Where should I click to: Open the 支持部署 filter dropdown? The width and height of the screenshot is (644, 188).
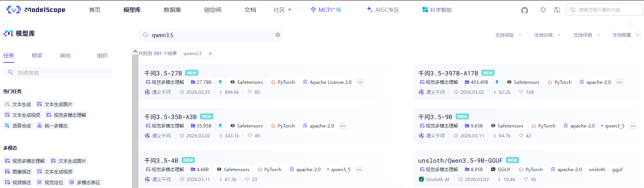(626, 35)
